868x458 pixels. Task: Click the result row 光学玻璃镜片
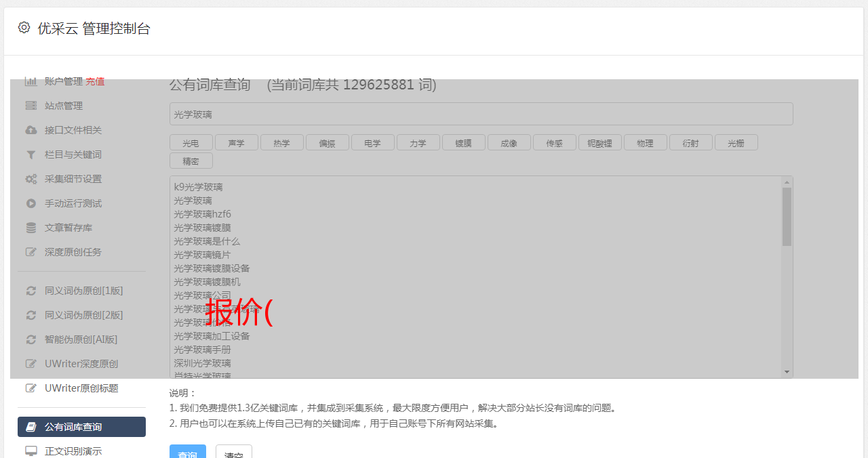pyautogui.click(x=202, y=255)
